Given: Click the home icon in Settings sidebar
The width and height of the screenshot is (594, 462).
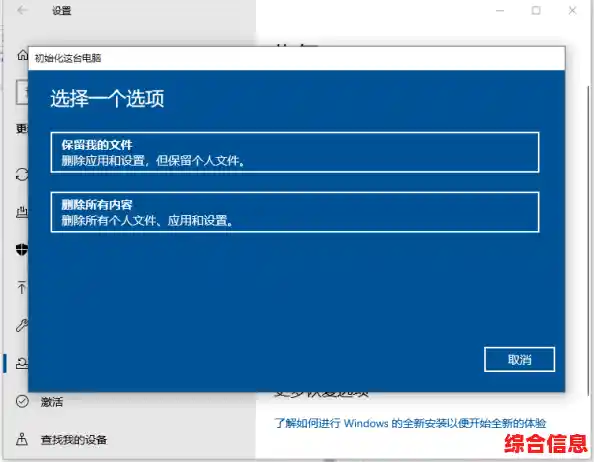Looking at the screenshot, I should pos(22,55).
